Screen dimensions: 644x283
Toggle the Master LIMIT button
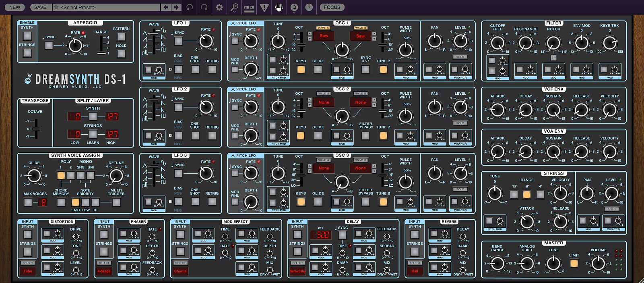point(574,263)
